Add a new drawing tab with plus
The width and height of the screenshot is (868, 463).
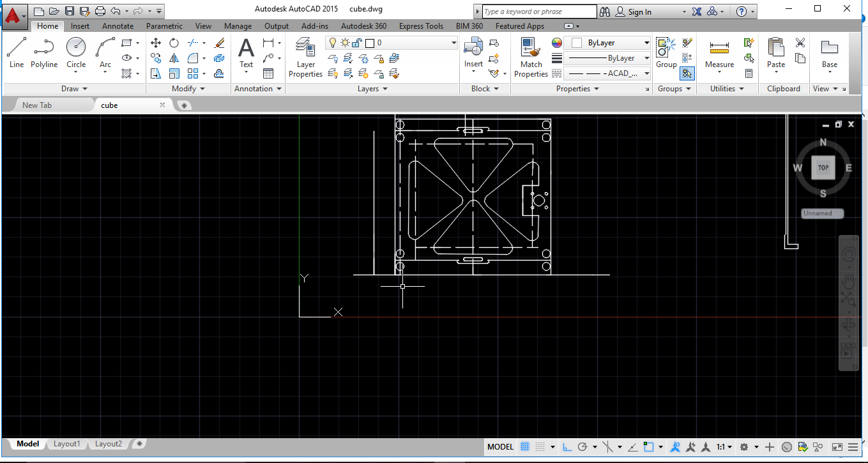click(x=184, y=105)
